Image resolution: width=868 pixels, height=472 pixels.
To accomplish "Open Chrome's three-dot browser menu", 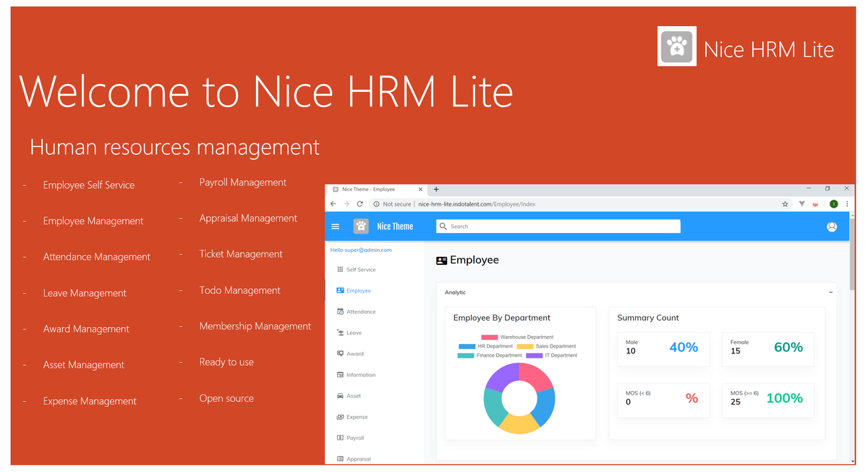I will (847, 203).
